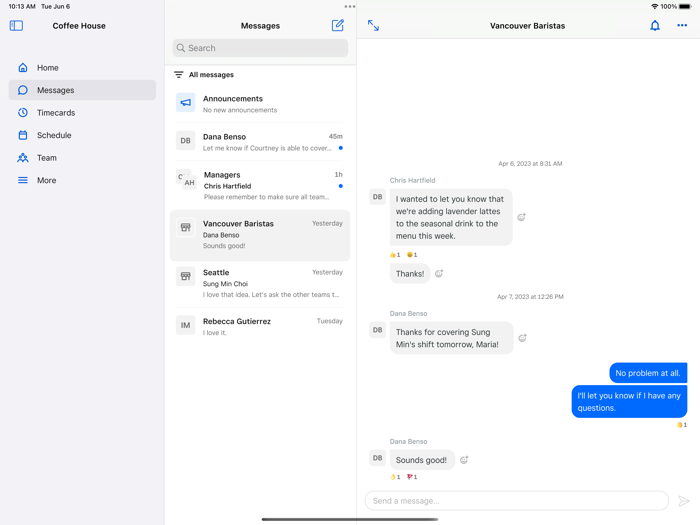Add reaction to lavender lattes message
Viewport: 700px width, 525px height.
pos(521,217)
